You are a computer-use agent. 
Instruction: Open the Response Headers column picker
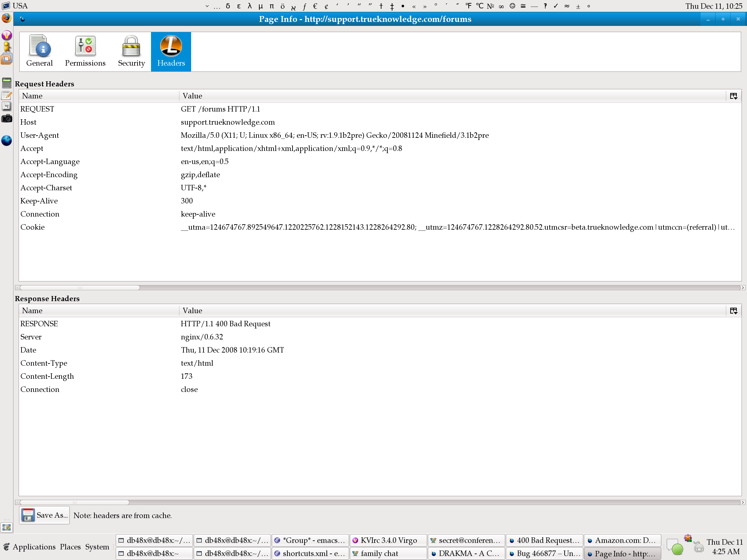coord(734,311)
